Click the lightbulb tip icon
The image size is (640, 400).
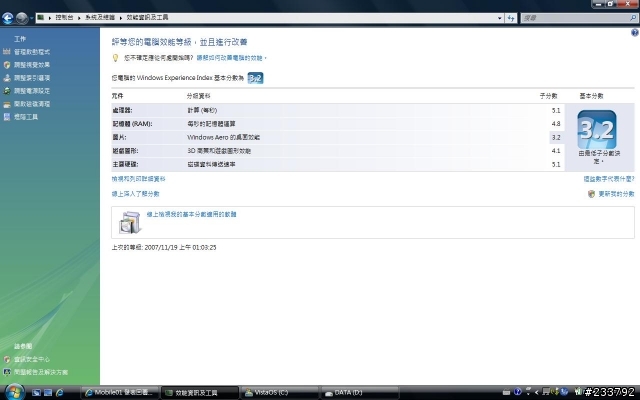[x=116, y=58]
